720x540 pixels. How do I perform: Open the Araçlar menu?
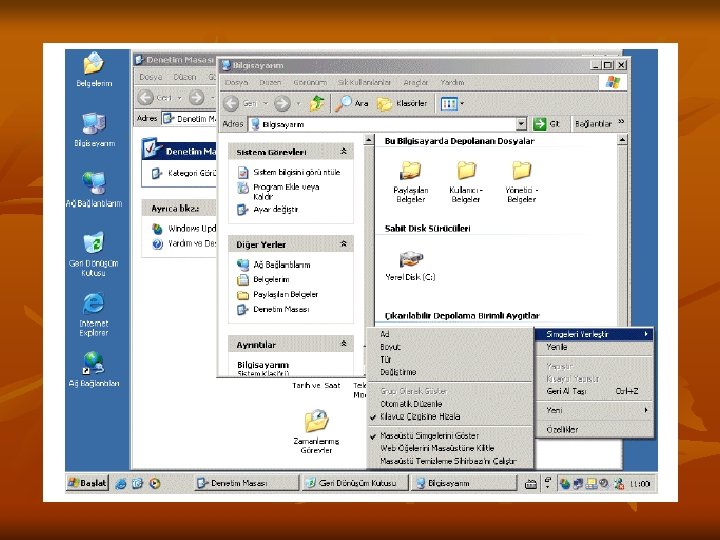(x=416, y=82)
